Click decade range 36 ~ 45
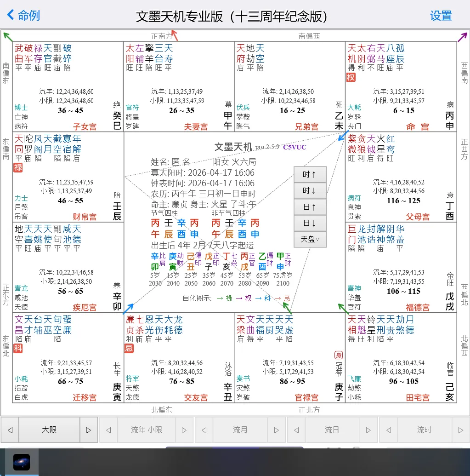The height and width of the screenshot is (476, 470). pyautogui.click(x=70, y=110)
